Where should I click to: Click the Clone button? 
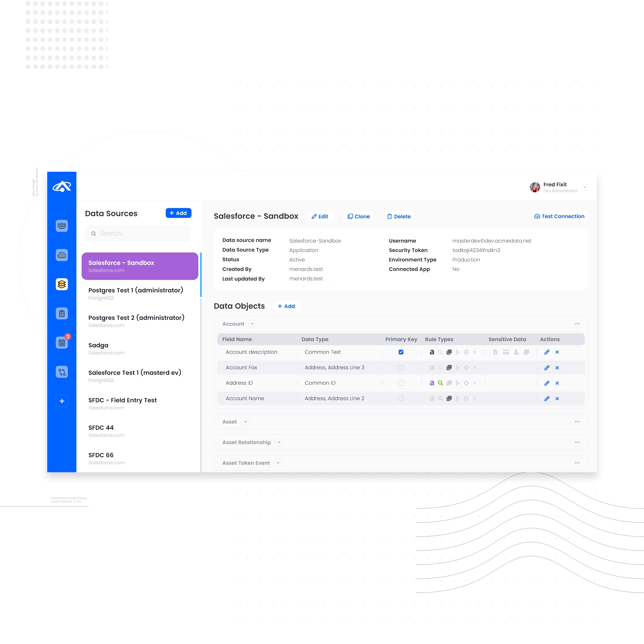click(359, 217)
